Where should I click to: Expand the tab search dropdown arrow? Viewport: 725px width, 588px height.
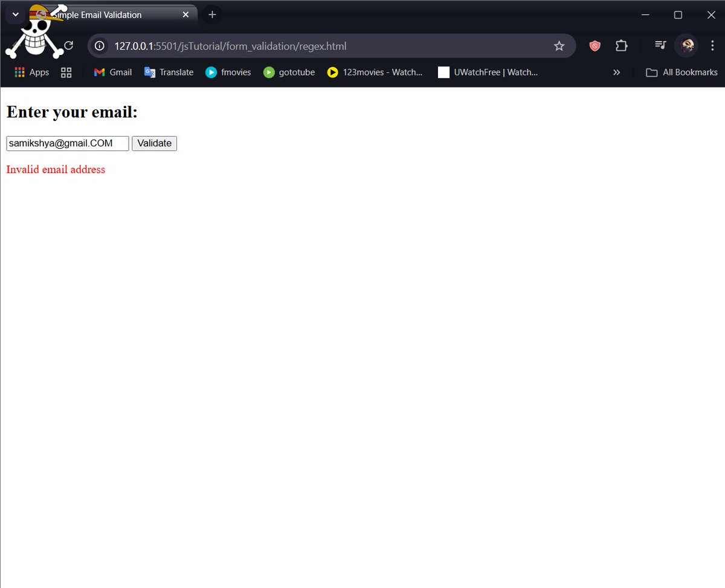(16, 15)
